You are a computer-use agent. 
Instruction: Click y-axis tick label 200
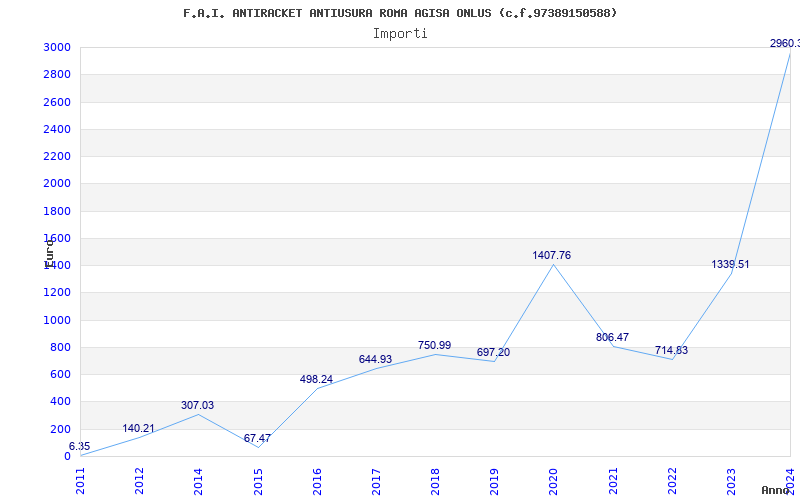(x=60, y=429)
